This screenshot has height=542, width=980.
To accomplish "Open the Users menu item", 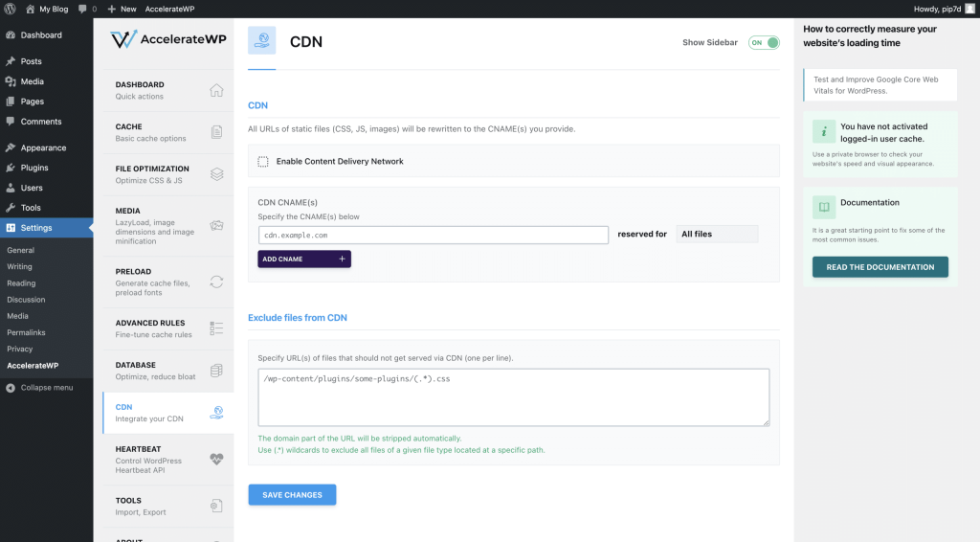I will (x=46, y=188).
